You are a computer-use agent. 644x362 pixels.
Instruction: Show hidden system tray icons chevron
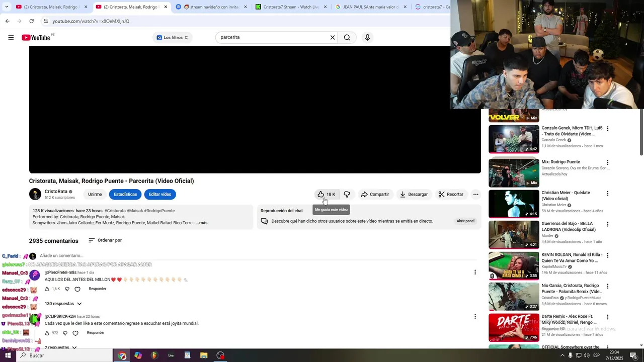[562, 355]
